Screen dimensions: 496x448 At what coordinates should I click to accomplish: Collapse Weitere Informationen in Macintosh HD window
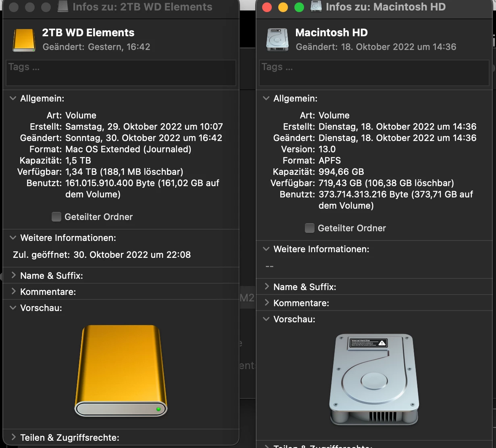point(266,249)
